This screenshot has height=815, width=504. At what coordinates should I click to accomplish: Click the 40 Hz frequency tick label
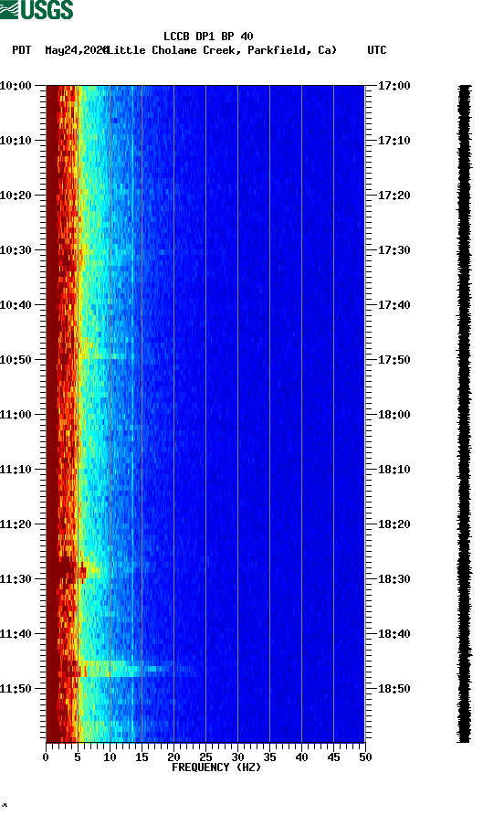301,757
